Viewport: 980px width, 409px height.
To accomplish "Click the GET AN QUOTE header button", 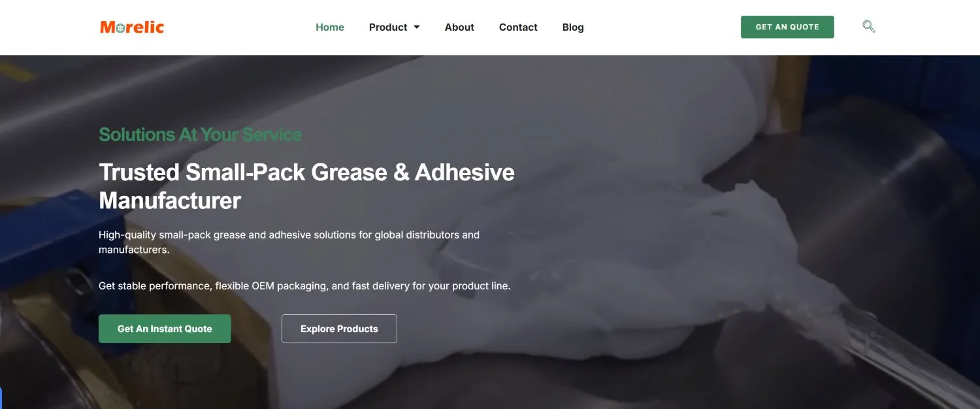I will point(787,27).
